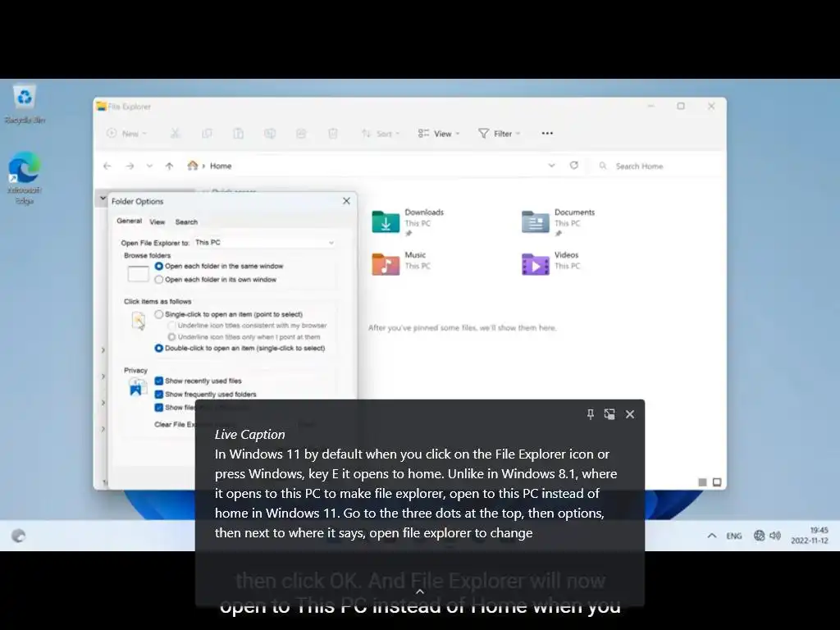Switch to the View tab in Folder Options
Image resolution: width=840 pixels, height=630 pixels.
[157, 221]
